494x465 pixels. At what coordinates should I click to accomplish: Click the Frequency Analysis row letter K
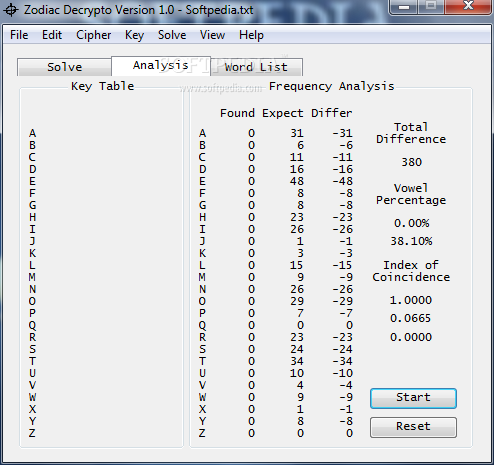point(202,253)
